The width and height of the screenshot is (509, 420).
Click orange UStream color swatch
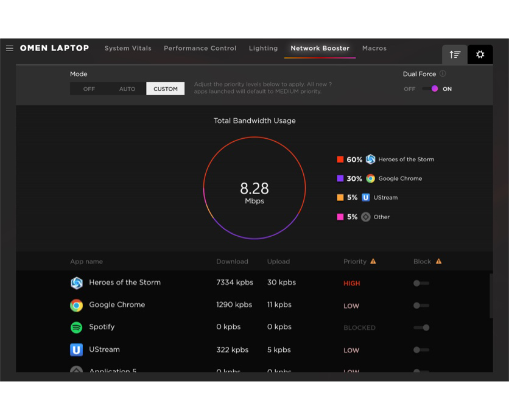pyautogui.click(x=340, y=197)
